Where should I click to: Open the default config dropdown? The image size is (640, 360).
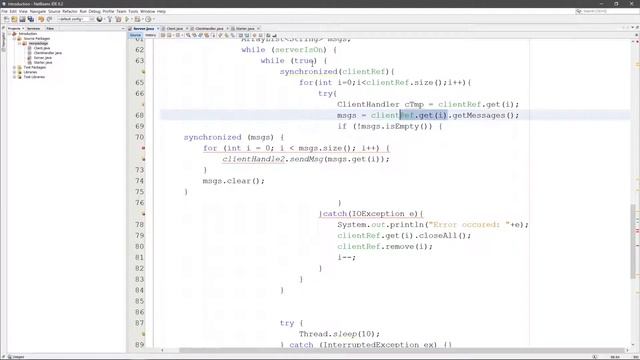(x=76, y=19)
